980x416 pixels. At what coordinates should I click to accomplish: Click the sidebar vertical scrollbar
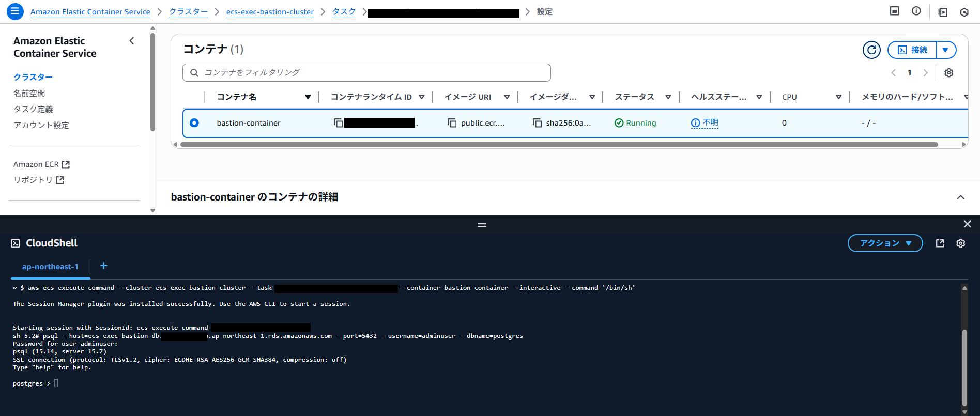pyautogui.click(x=152, y=83)
